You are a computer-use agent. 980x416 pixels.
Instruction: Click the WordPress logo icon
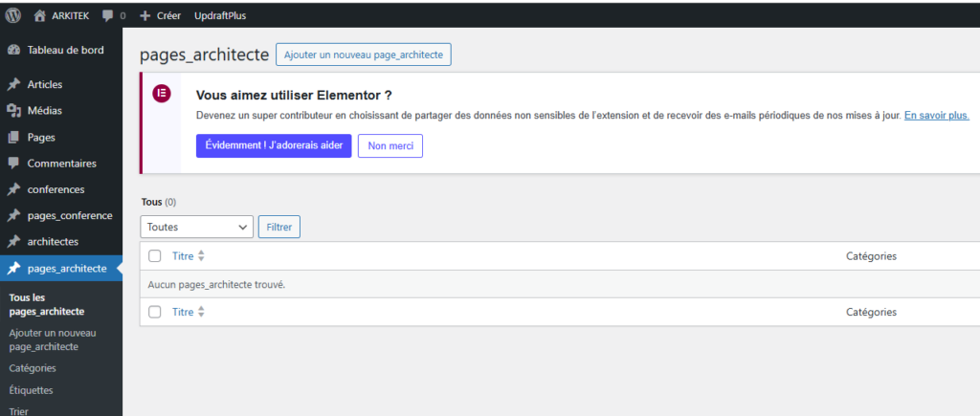[x=13, y=15]
